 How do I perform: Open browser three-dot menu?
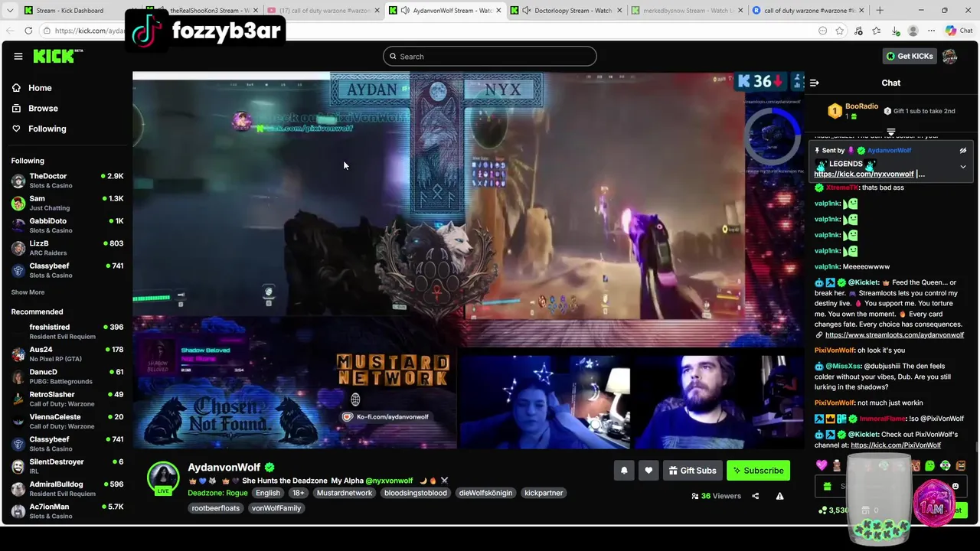932,31
